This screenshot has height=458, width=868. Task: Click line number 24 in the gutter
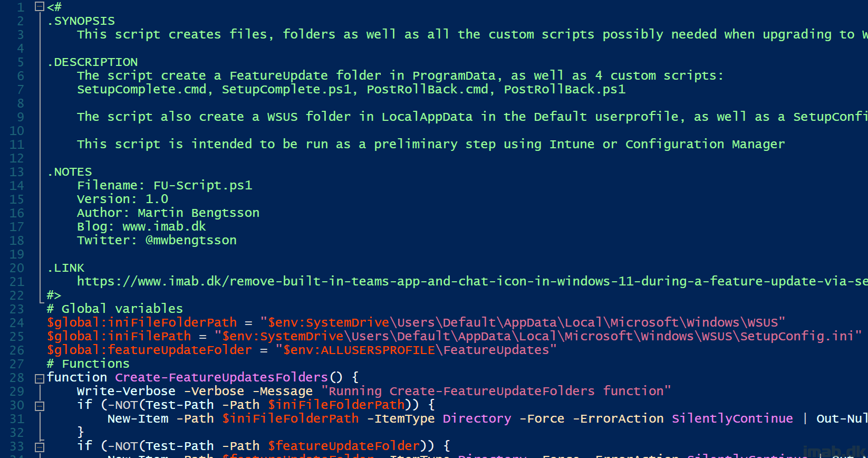coord(17,322)
